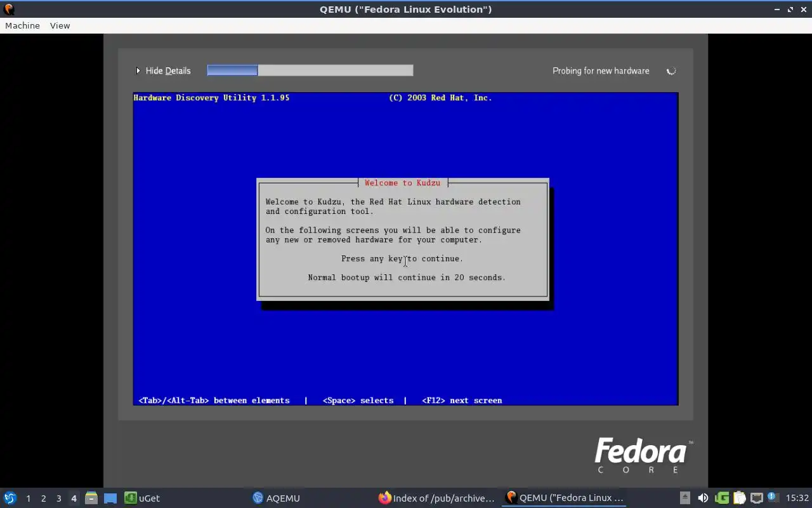Click '(C) 2003 Red Hat, Inc.' text

click(x=440, y=98)
